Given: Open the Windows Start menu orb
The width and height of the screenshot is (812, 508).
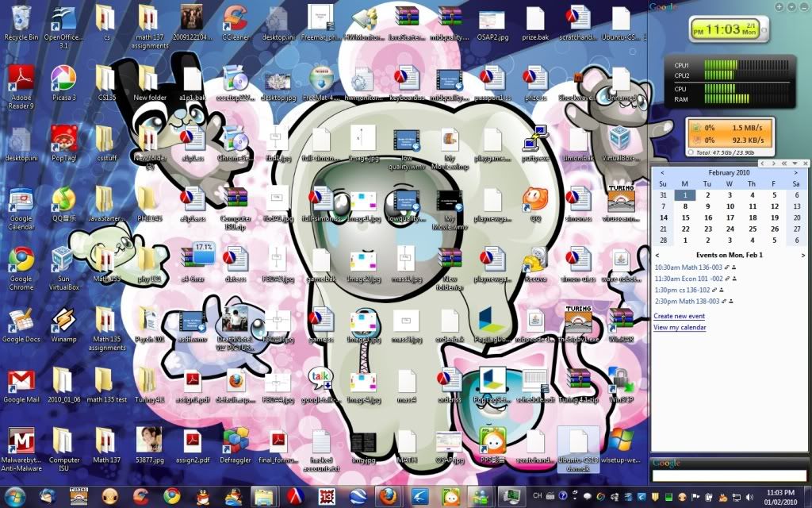Looking at the screenshot, I should click(15, 496).
